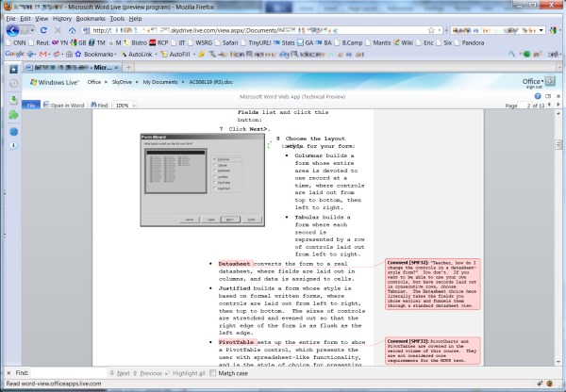Open the back/forward history dropdown arrow

coord(32,30)
